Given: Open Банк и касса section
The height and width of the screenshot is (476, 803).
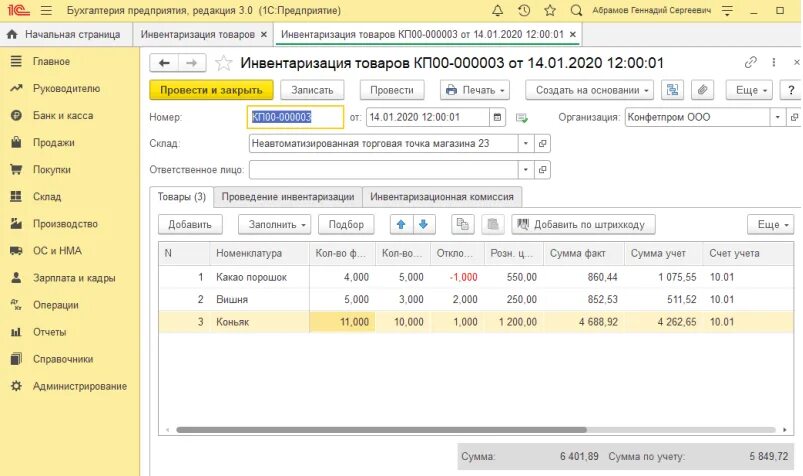Looking at the screenshot, I should 63,116.
